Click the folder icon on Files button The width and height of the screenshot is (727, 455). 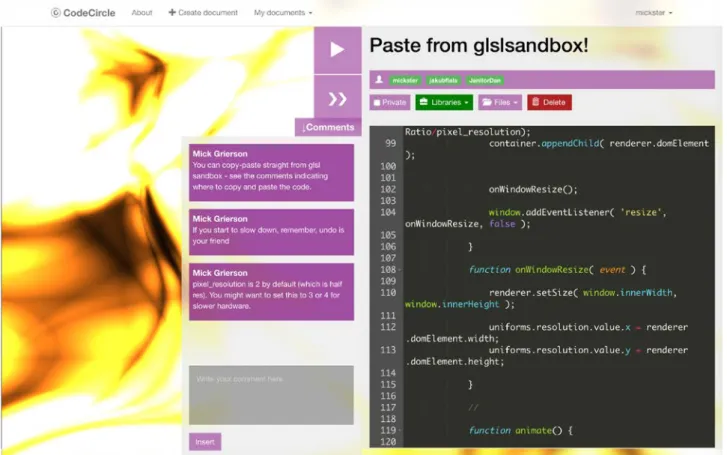point(487,102)
